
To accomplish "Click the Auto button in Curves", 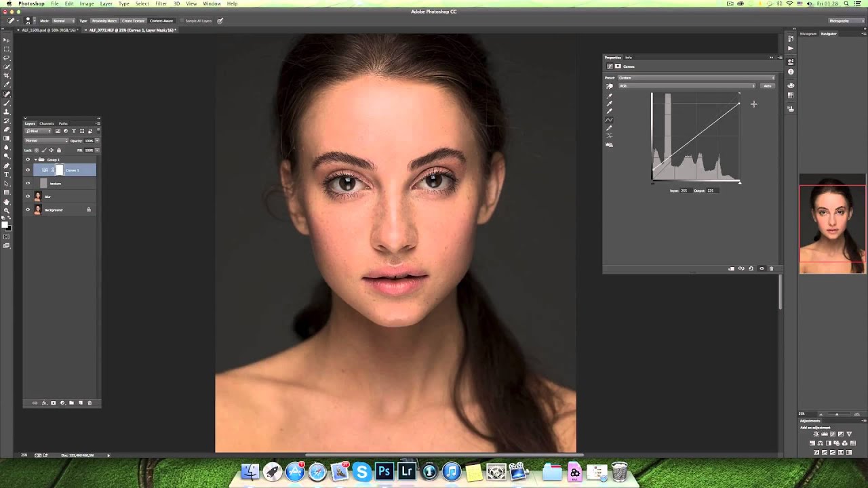I will [768, 86].
